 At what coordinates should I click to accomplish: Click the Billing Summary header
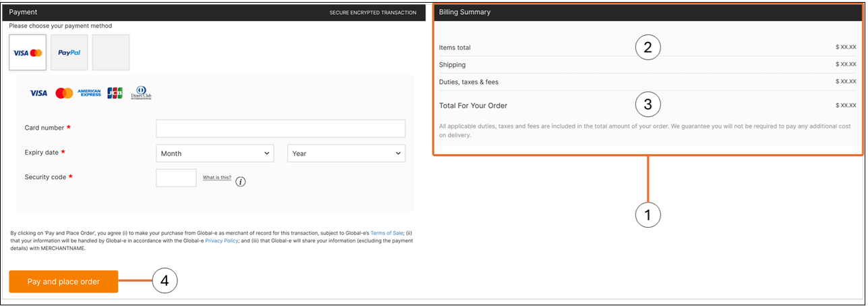tap(647, 12)
